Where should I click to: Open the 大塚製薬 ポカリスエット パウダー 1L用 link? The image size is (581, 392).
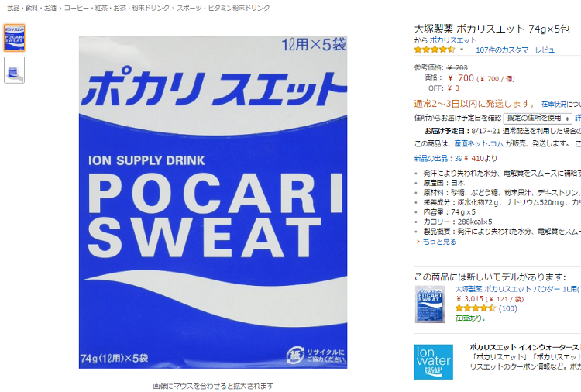point(517,289)
